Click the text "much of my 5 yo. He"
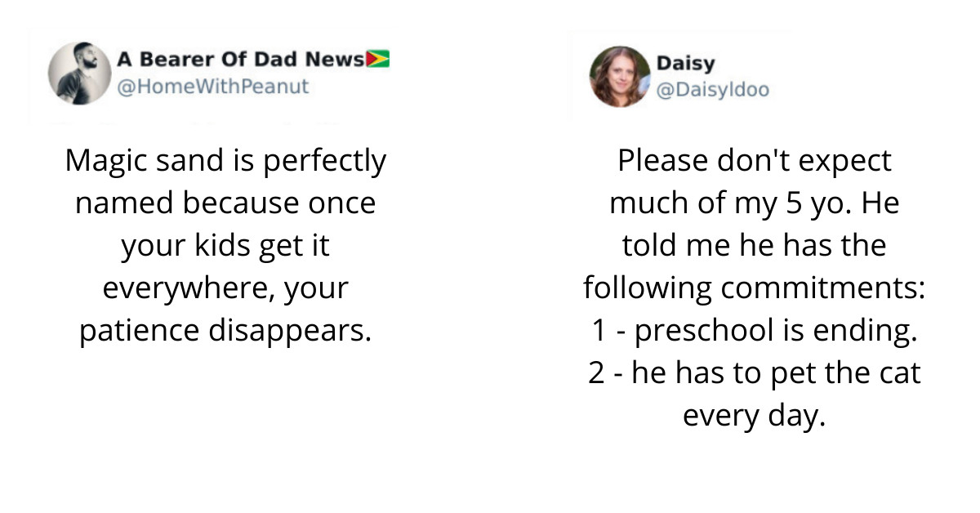The image size is (980, 513). pos(754,203)
